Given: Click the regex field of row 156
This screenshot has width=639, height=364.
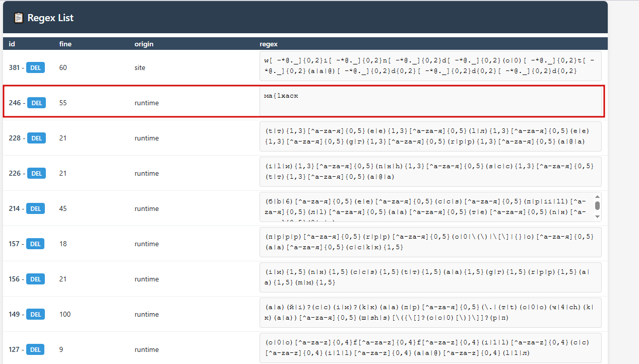Looking at the screenshot, I should [x=430, y=277].
